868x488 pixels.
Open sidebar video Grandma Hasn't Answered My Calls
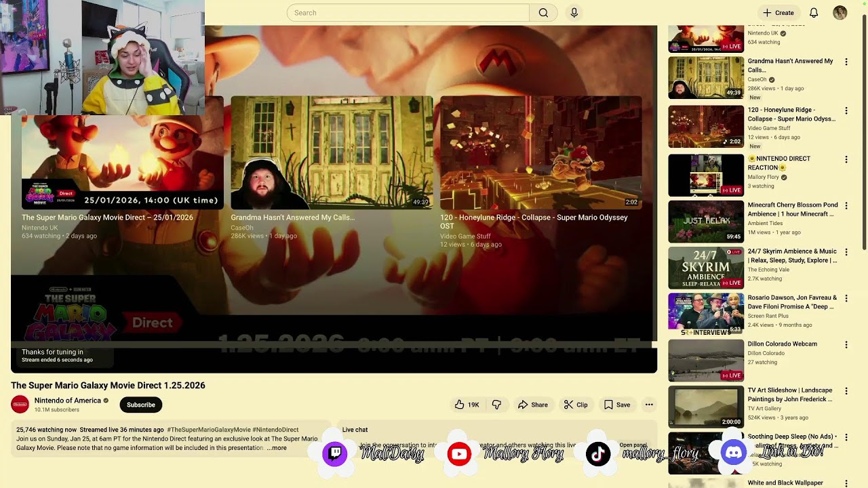click(x=790, y=65)
